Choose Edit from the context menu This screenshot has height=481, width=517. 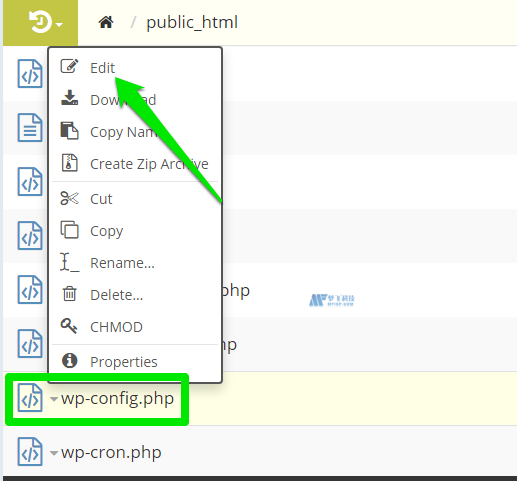click(102, 68)
